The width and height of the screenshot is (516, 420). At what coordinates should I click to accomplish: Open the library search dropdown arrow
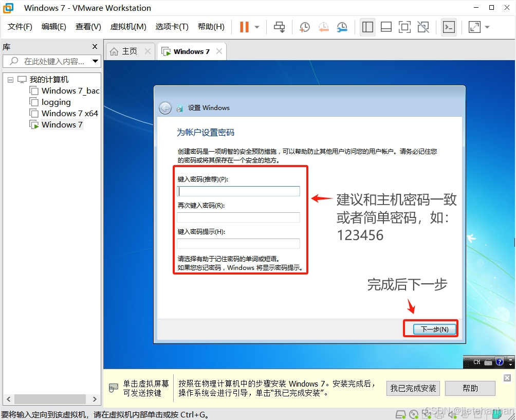click(x=96, y=61)
